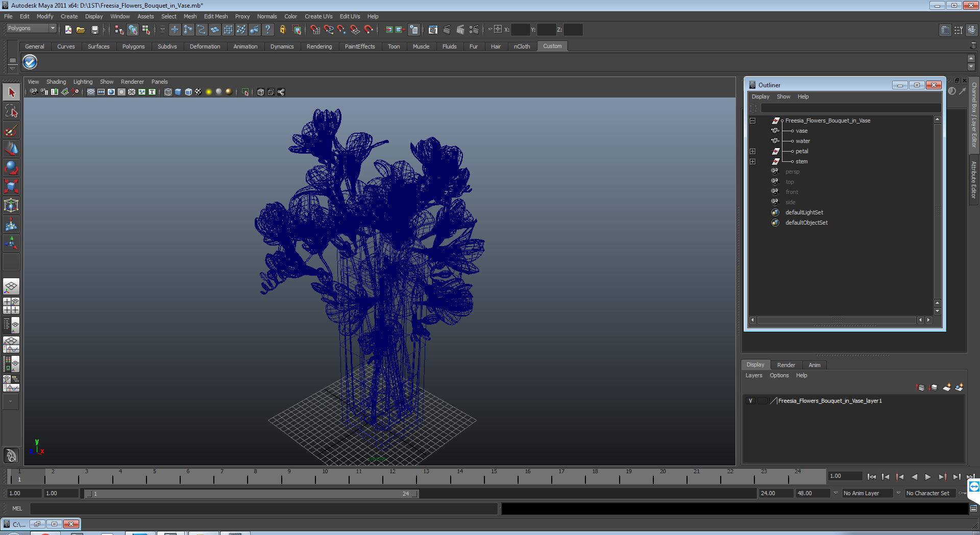Select defaultLightSet in Outliner
Image resolution: width=980 pixels, height=535 pixels.
click(x=804, y=212)
